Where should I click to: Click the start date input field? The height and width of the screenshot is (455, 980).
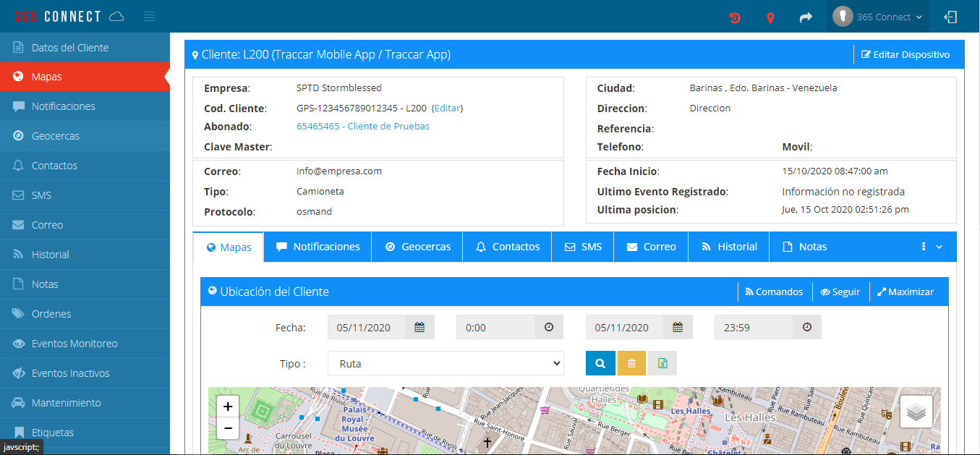pyautogui.click(x=366, y=327)
